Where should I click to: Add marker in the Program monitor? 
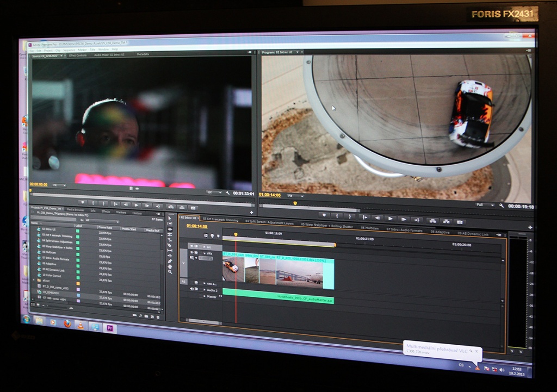click(324, 215)
